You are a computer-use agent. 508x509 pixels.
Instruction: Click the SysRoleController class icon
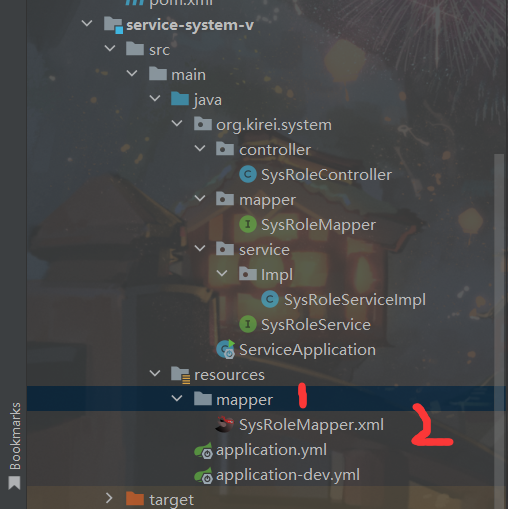(x=248, y=174)
